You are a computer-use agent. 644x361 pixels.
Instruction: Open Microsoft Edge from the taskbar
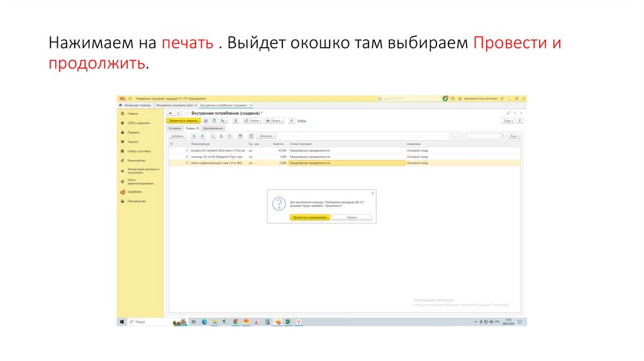coord(204,322)
